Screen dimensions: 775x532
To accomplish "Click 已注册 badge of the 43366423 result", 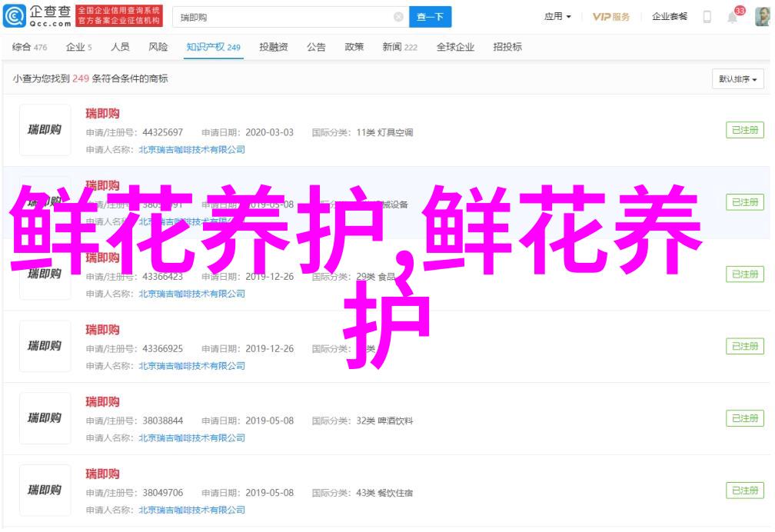I will (745, 274).
